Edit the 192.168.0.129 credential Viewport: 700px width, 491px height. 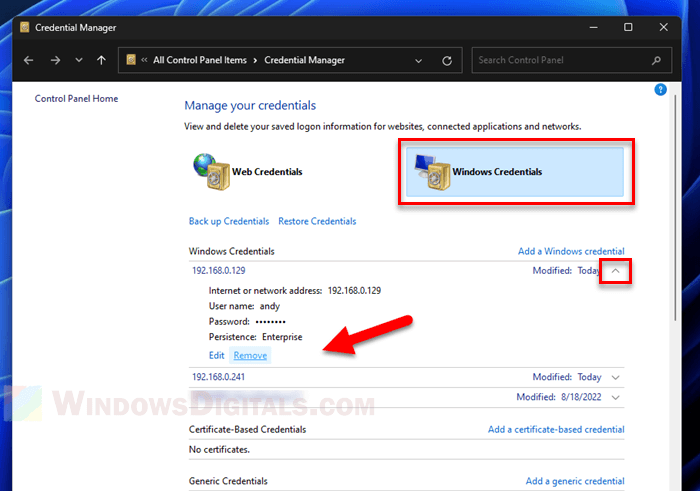pos(217,355)
